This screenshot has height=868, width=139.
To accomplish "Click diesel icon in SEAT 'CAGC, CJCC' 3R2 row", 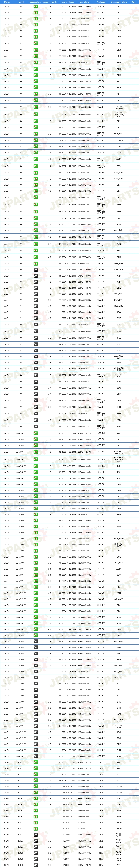I will pyautogui.click(x=36, y=835).
